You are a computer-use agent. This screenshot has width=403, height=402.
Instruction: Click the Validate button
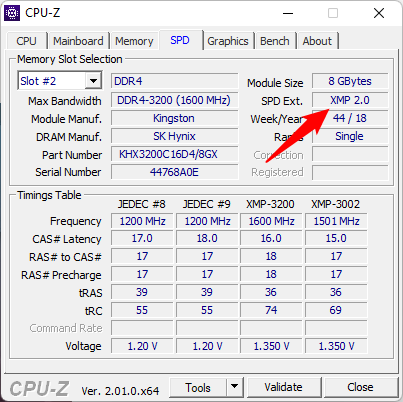(284, 387)
